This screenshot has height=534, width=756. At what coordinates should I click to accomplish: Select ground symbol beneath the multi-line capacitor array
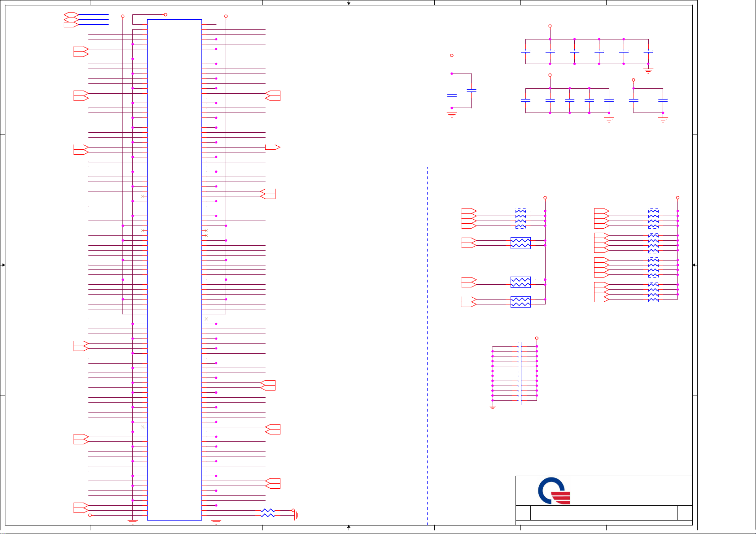point(493,407)
